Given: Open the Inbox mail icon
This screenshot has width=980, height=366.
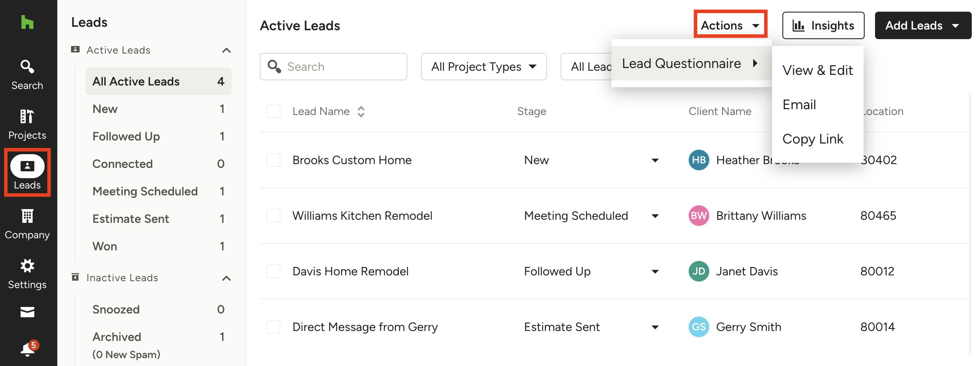Looking at the screenshot, I should click(27, 312).
